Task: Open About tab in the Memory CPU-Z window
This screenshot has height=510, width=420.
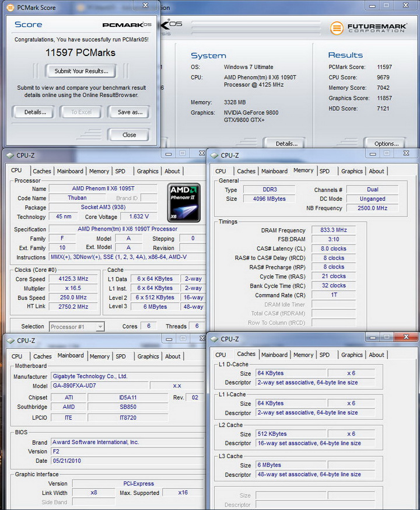Action: tap(376, 171)
